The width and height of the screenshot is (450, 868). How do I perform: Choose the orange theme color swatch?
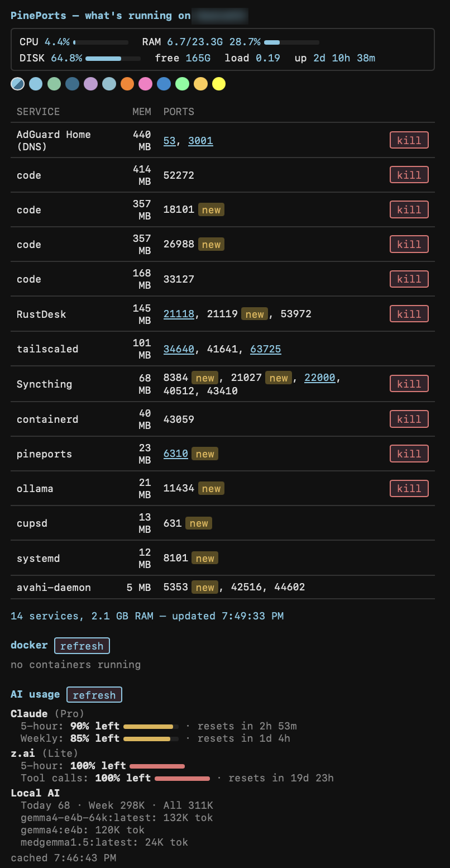click(127, 84)
